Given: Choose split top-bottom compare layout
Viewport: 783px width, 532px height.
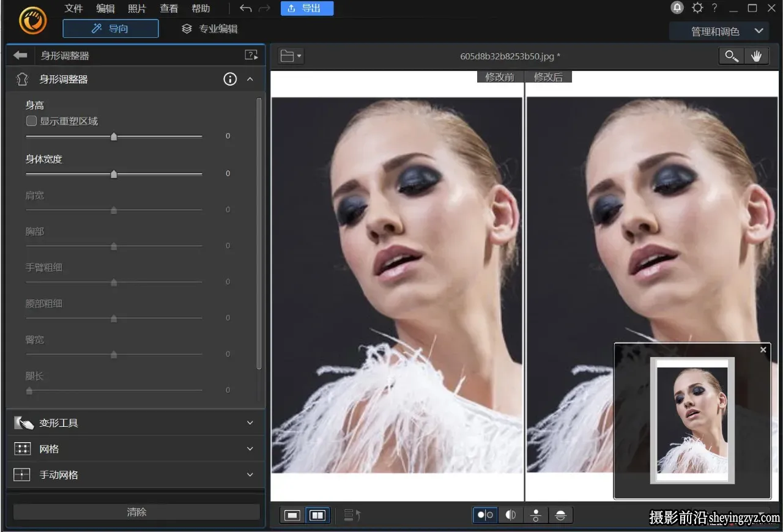Looking at the screenshot, I should [x=560, y=515].
